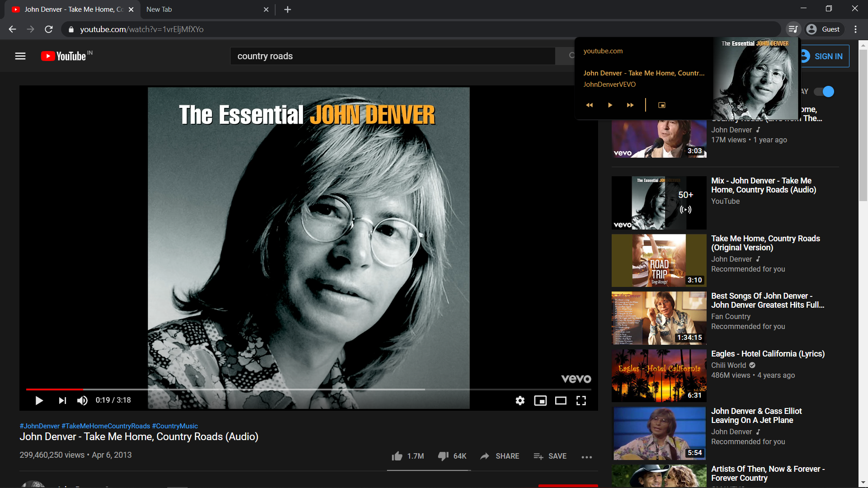Click the SIGN IN button
868x488 pixels.
pos(824,56)
